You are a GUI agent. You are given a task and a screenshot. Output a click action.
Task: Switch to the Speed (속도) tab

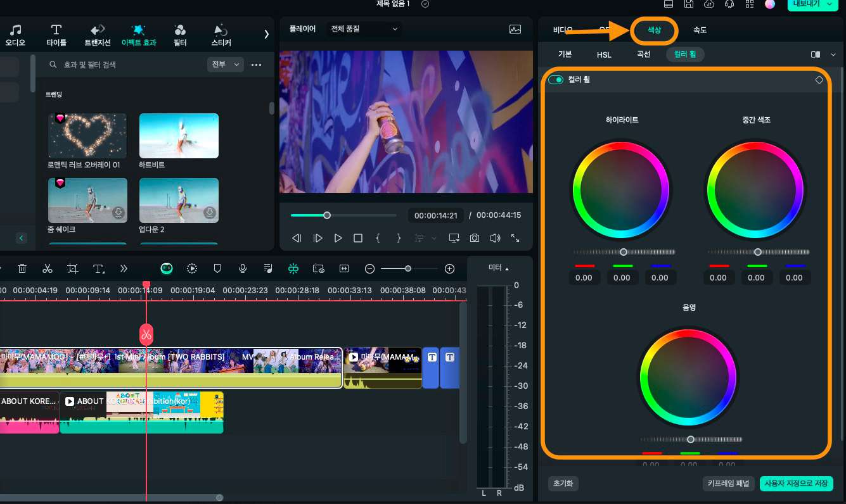click(x=700, y=30)
